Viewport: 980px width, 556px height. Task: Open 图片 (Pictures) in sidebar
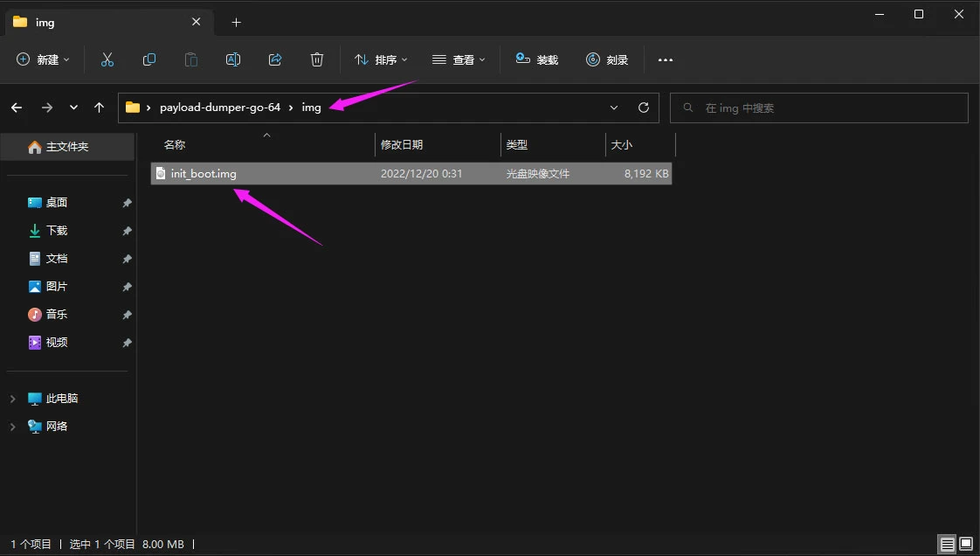57,287
